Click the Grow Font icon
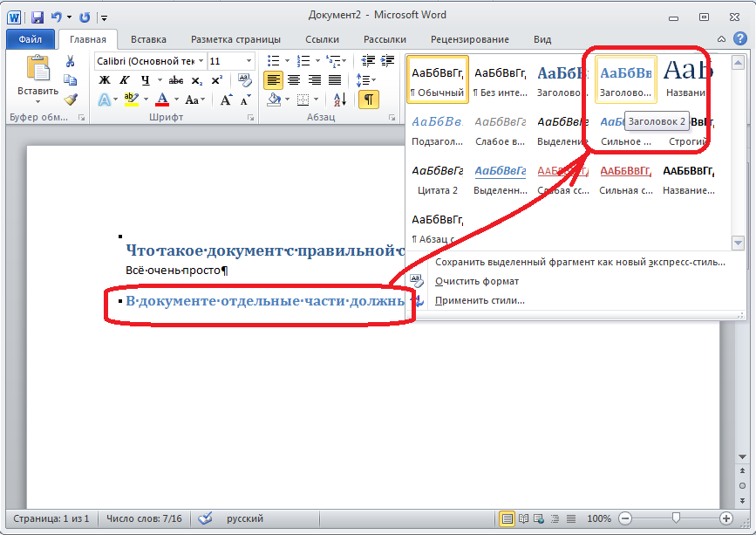This screenshot has height=535, width=756. coord(226,99)
